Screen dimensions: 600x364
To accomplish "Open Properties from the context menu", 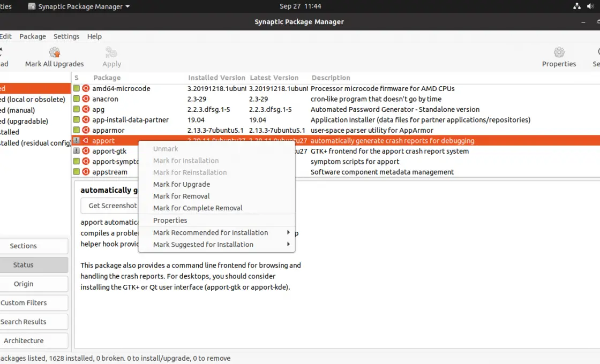I will (x=216, y=220).
